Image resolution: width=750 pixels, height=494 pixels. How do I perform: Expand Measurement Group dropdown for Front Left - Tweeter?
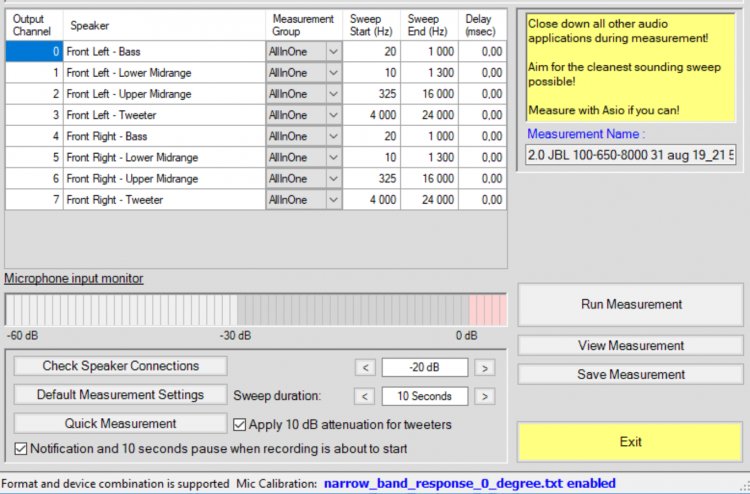[x=333, y=115]
